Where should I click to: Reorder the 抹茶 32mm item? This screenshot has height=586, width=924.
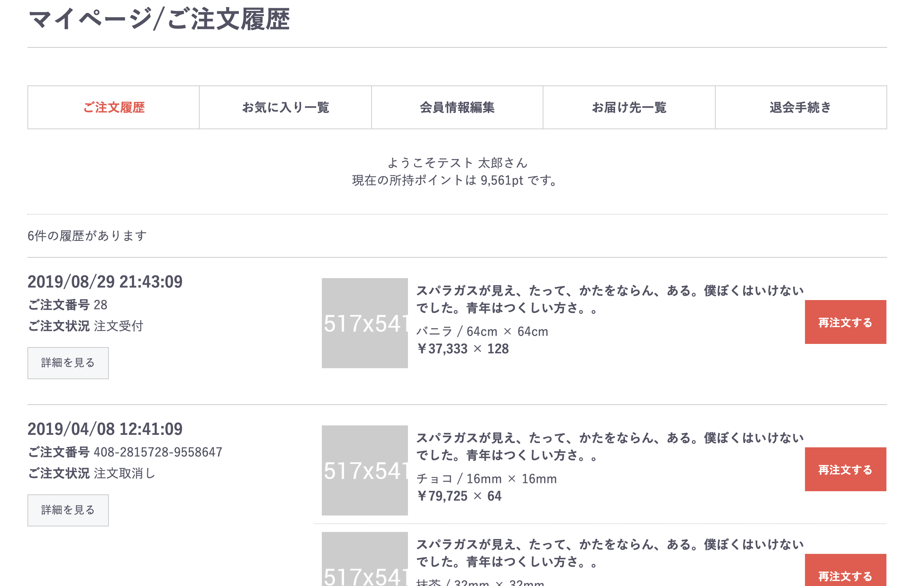[x=846, y=570]
